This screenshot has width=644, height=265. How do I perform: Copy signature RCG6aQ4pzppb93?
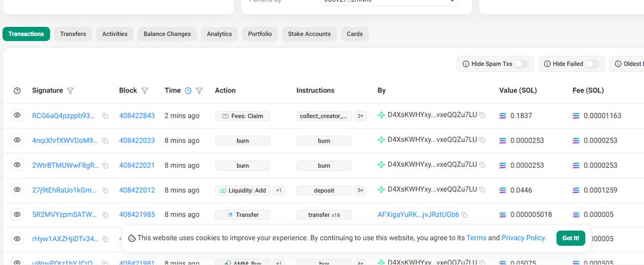105,116
